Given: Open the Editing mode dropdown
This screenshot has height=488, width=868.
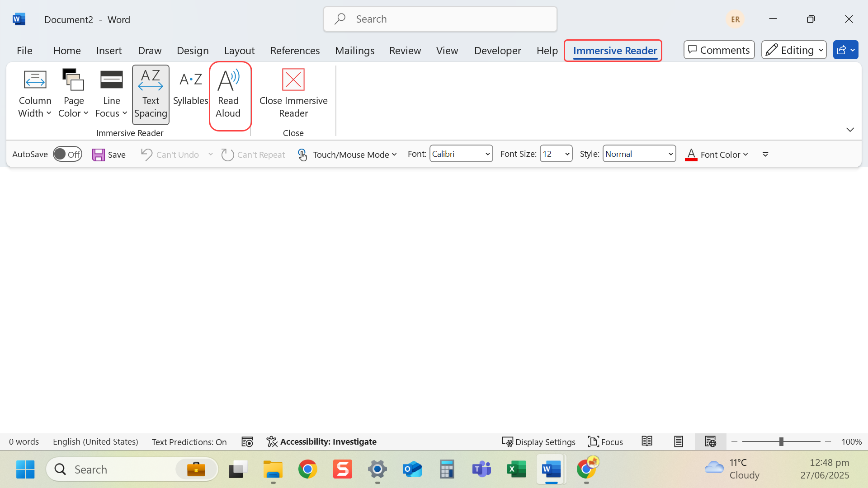Looking at the screenshot, I should click(x=794, y=50).
